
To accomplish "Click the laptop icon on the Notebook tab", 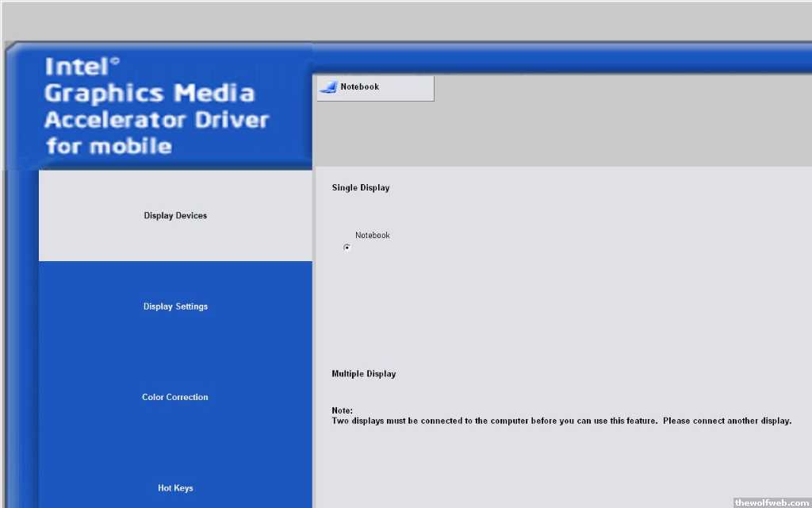I will click(x=328, y=87).
